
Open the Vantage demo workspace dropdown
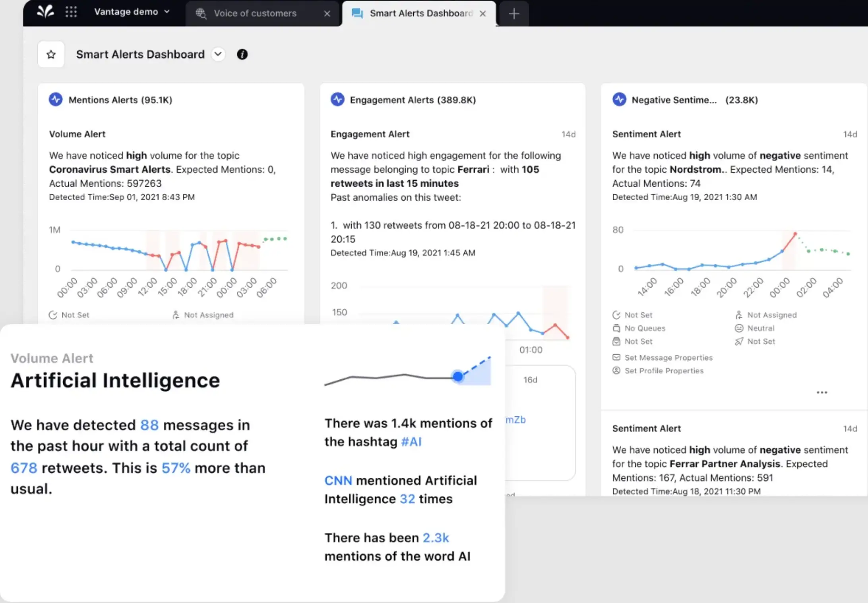(x=132, y=12)
